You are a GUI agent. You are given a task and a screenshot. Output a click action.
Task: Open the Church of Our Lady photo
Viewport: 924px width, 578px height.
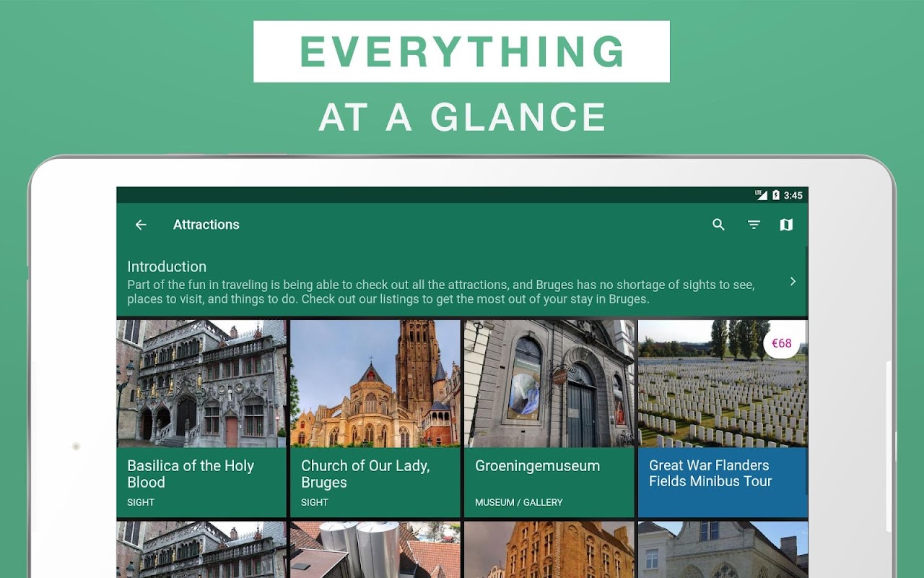coord(375,384)
